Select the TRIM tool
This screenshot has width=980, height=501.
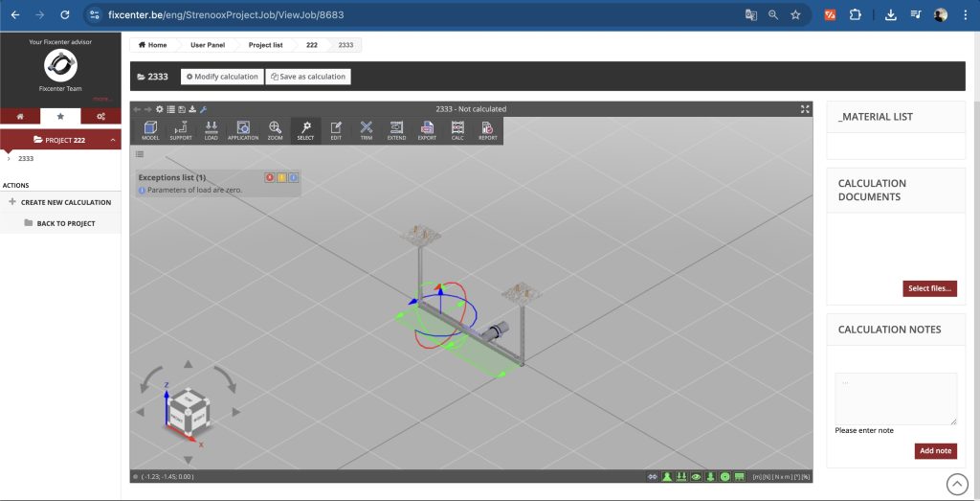[367, 130]
